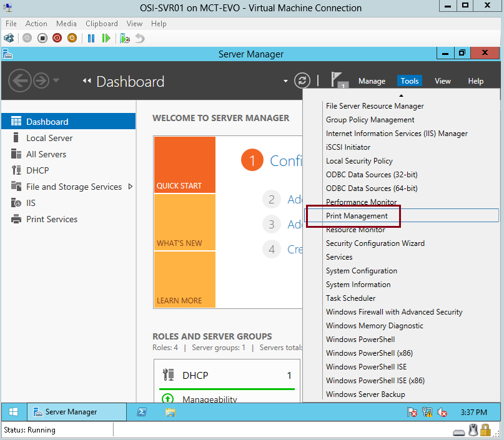
Task: Launch Windows PowerShell from the taskbar
Action: 142,412
